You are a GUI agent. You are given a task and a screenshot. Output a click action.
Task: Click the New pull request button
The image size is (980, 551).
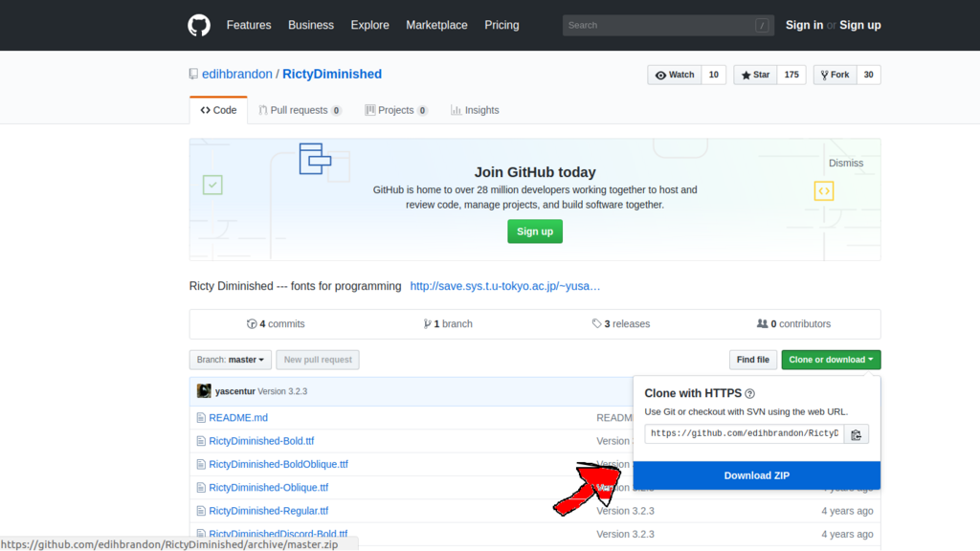(318, 360)
